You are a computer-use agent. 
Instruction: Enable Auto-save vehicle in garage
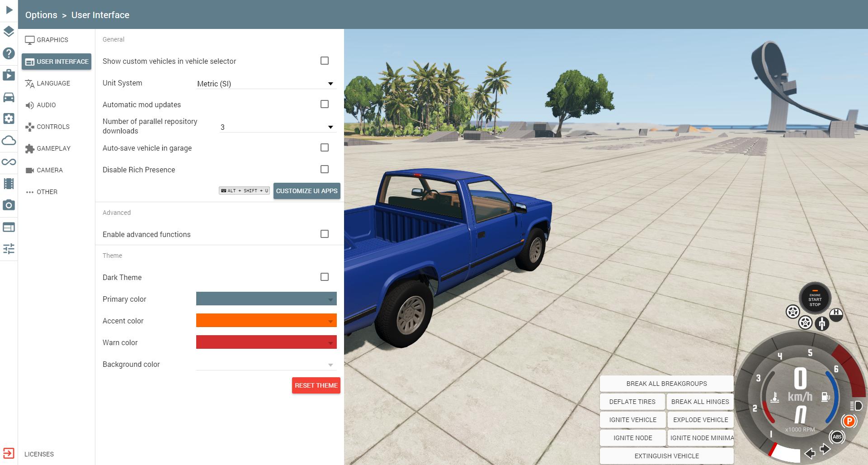click(325, 147)
